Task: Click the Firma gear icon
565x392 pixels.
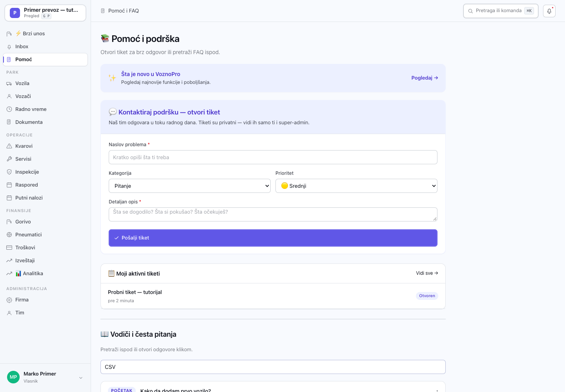Action: (9, 300)
